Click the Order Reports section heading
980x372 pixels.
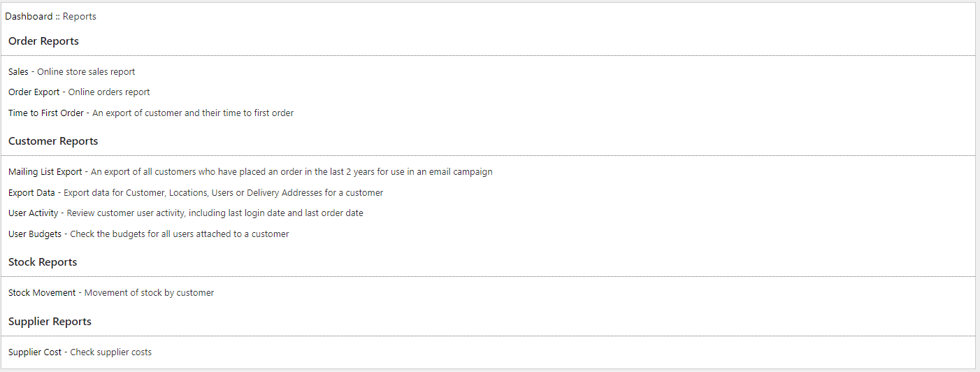(x=43, y=41)
